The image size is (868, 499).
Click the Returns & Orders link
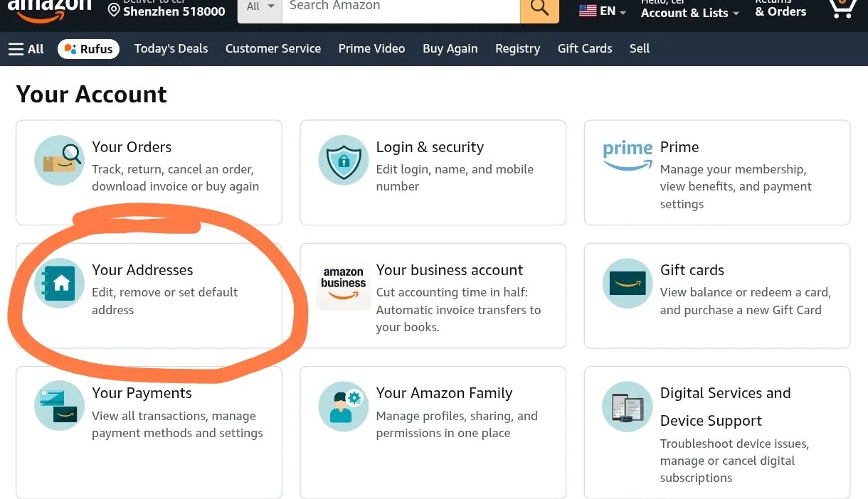pos(780,9)
